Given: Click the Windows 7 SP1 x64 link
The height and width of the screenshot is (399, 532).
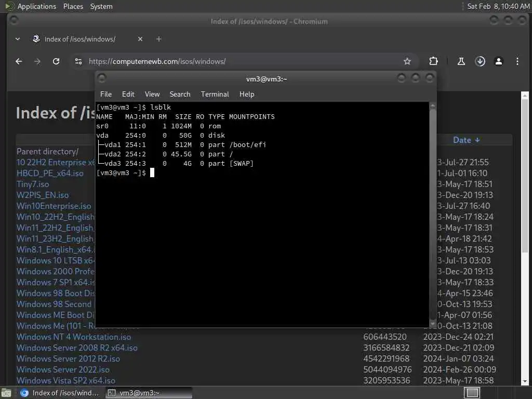Looking at the screenshot, I should [x=56, y=282].
